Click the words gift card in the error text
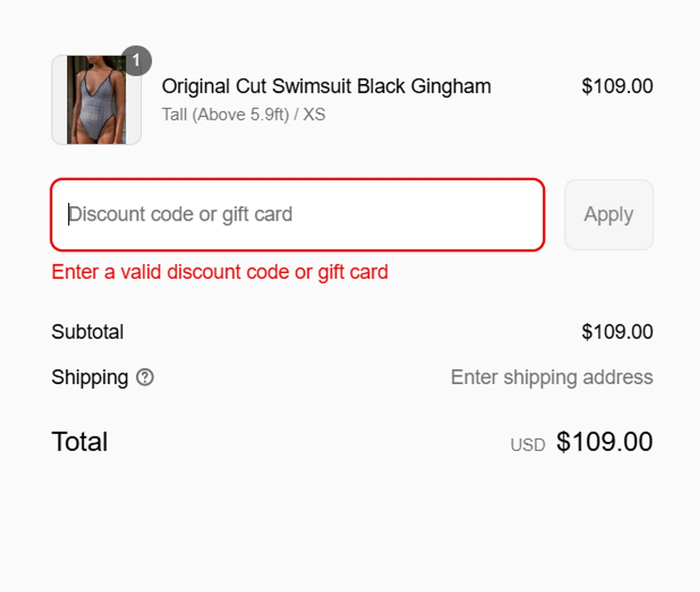Screen dimensions: 700x592 click(x=353, y=272)
